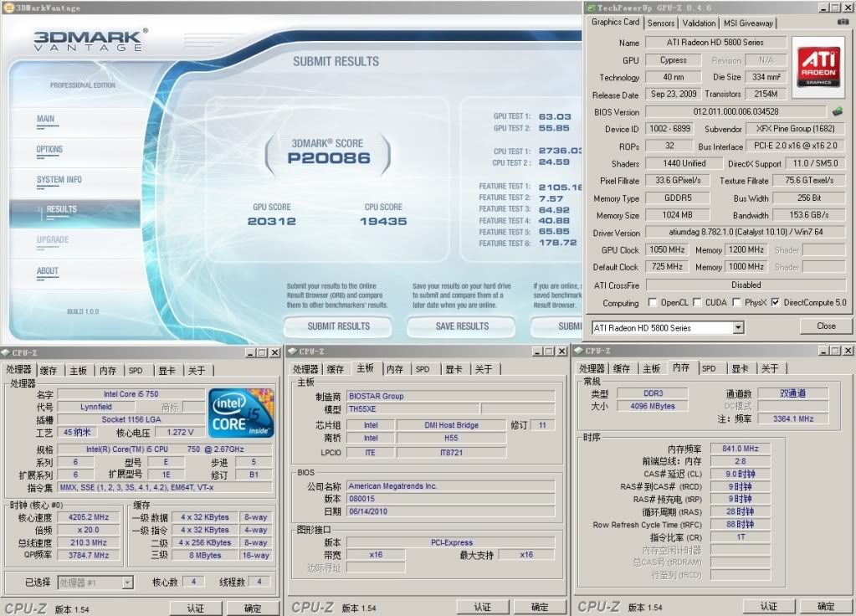Open the 处理器 #1 selection dropdown in CPU-Z
The image size is (856, 616).
[x=127, y=583]
